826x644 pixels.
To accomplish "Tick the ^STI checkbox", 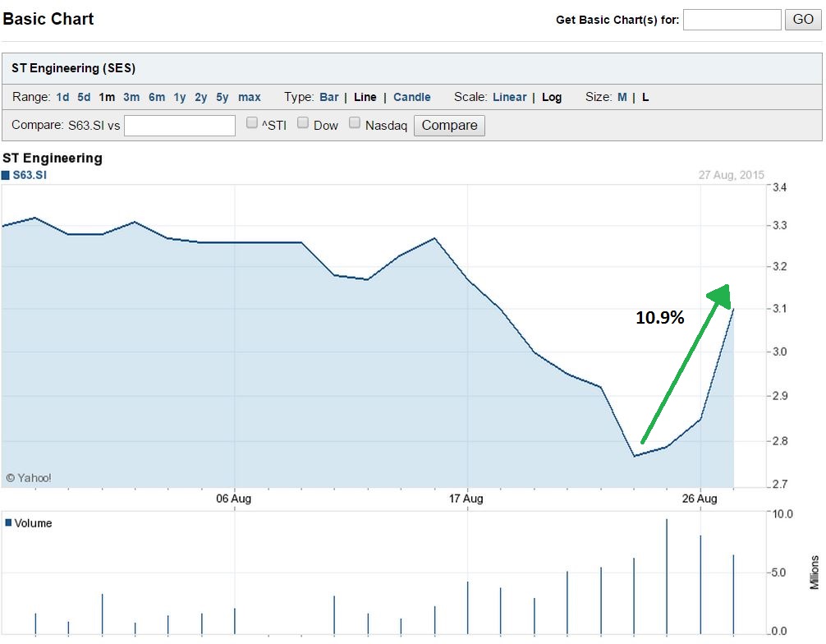I will [252, 122].
